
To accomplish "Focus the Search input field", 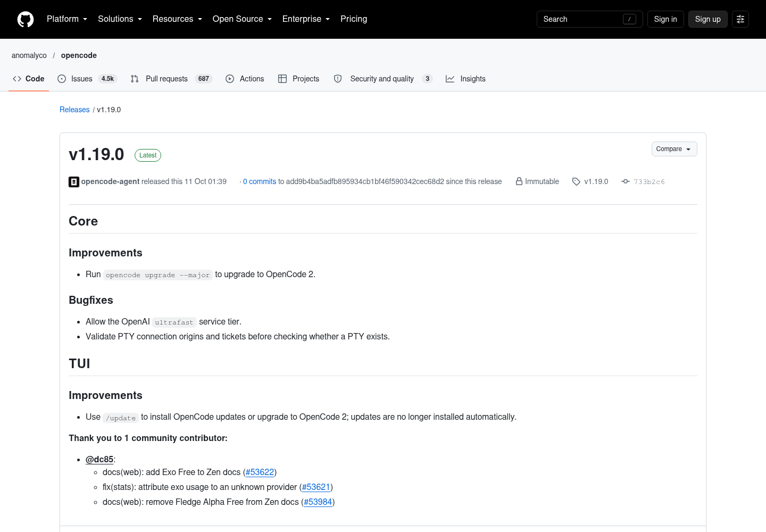I will coord(589,19).
